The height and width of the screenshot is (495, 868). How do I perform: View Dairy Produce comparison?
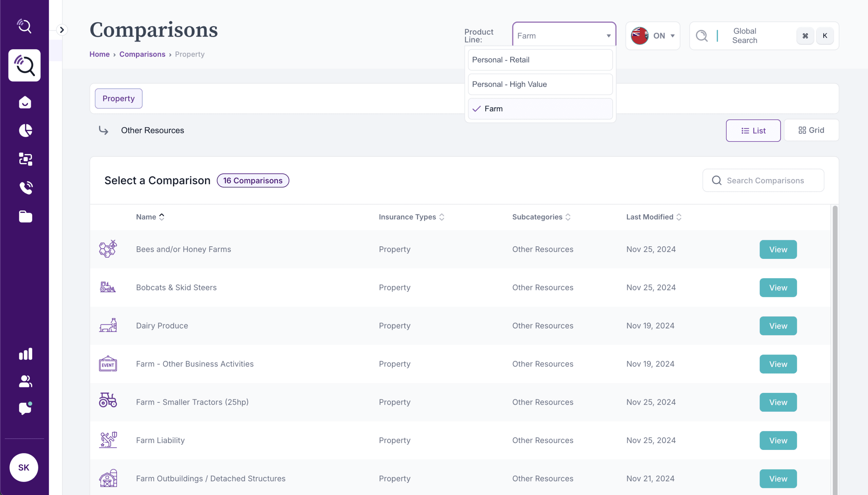(x=777, y=326)
